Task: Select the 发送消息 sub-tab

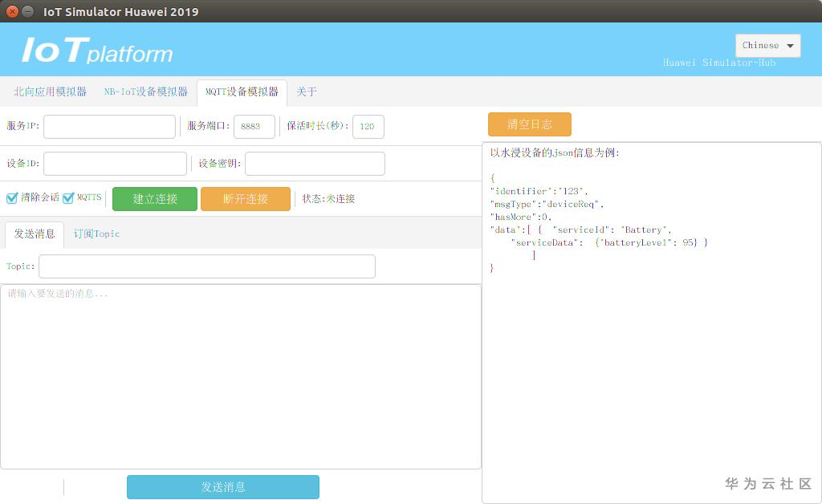Action: (x=35, y=234)
